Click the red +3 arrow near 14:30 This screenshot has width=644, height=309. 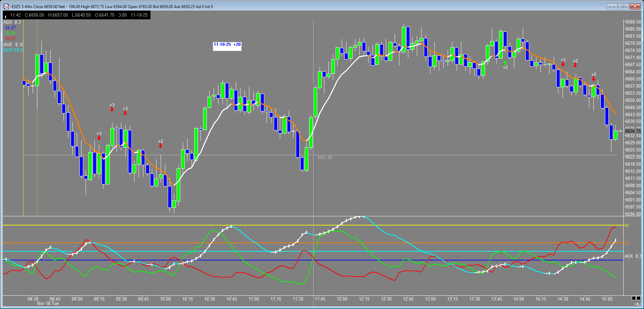(x=563, y=64)
